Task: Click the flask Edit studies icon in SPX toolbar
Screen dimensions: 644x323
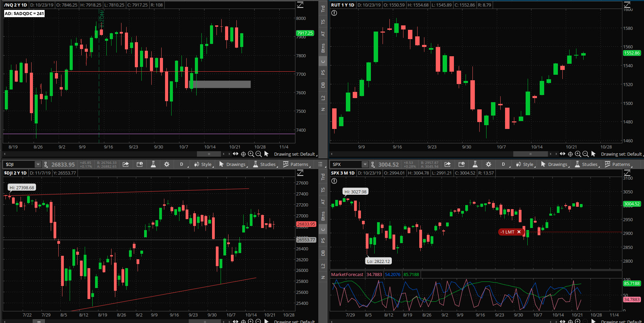Action: [x=475, y=164]
